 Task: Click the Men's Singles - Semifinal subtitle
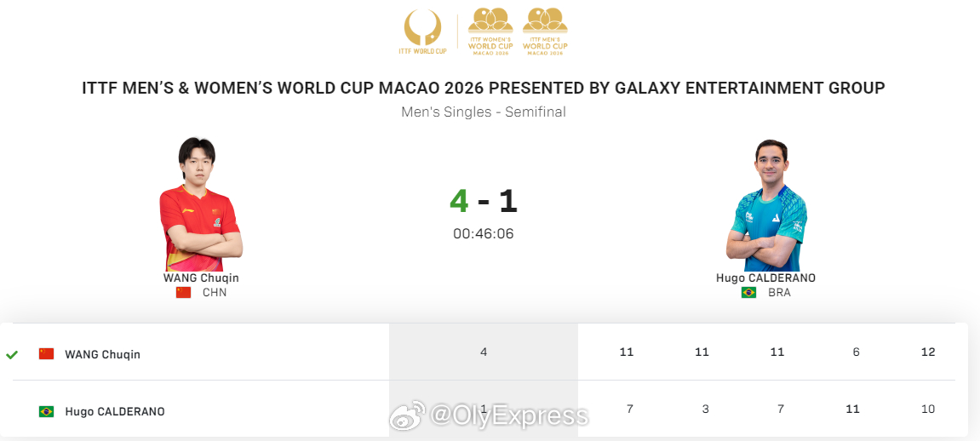(483, 112)
